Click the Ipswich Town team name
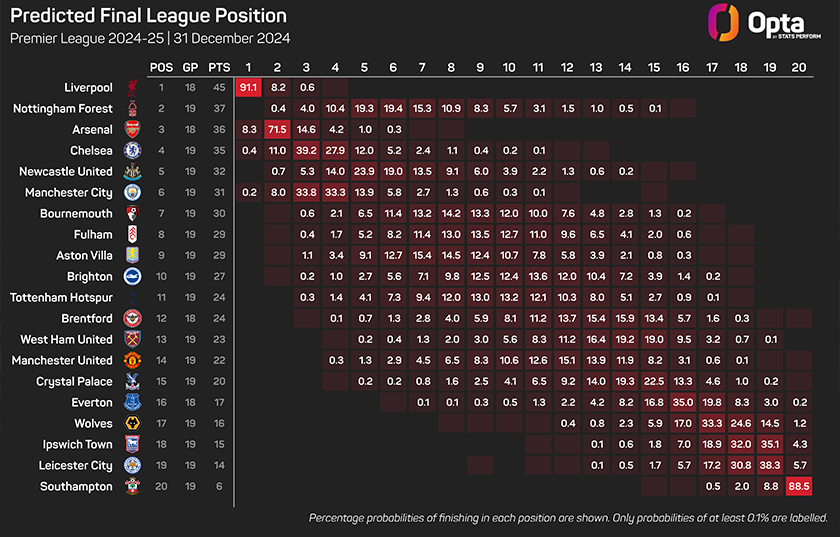 coord(78,444)
